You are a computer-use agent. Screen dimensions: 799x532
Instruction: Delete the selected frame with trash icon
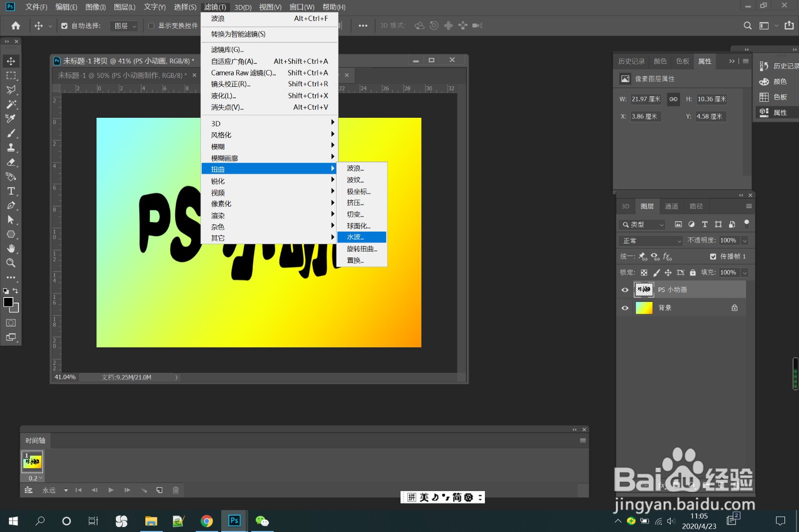click(x=176, y=490)
